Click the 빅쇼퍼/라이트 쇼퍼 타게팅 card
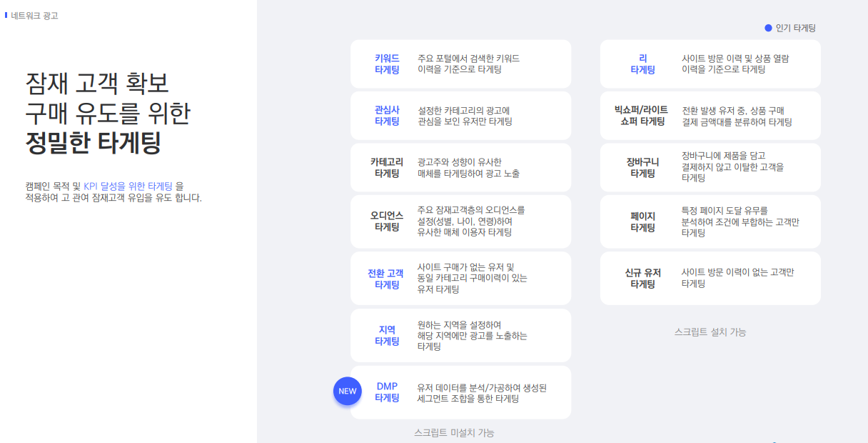The height and width of the screenshot is (443, 868). click(710, 116)
